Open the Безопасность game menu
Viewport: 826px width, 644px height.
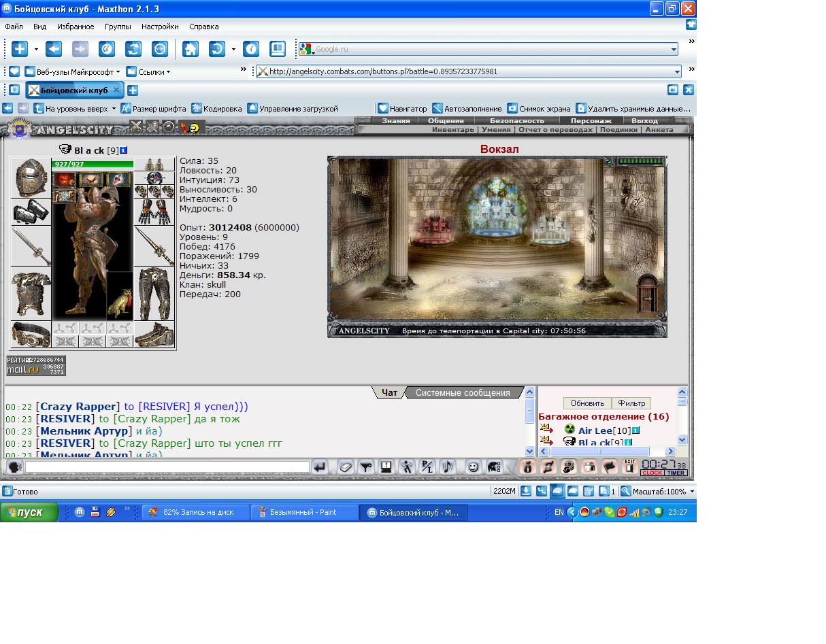tap(517, 120)
